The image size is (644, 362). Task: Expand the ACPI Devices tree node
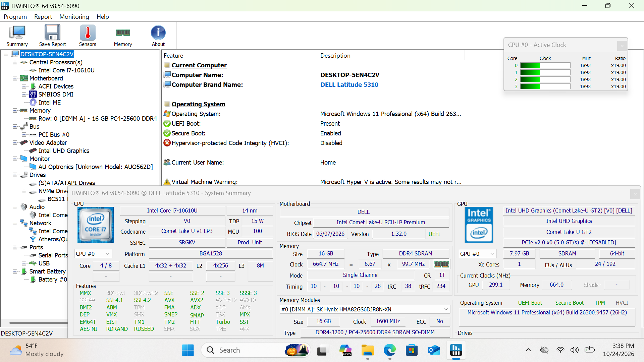tap(24, 86)
